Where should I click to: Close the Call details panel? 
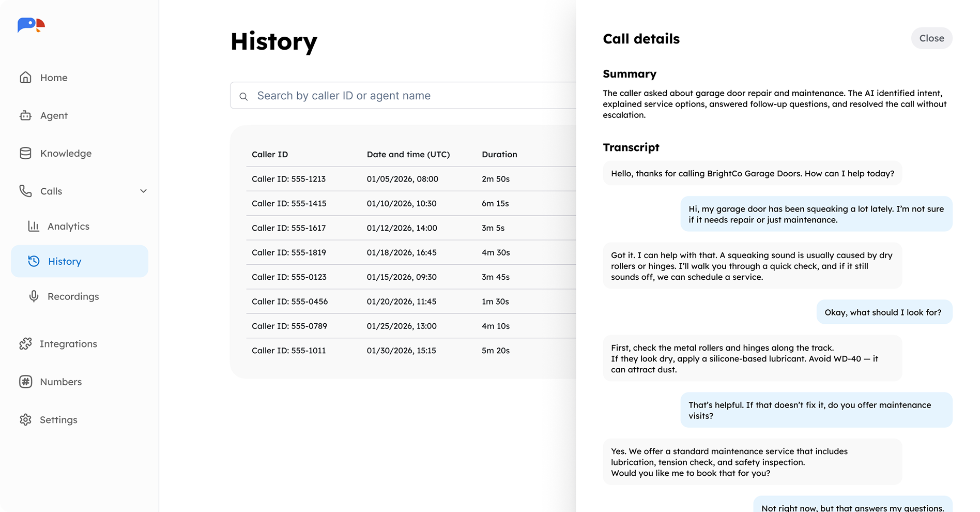[931, 38]
